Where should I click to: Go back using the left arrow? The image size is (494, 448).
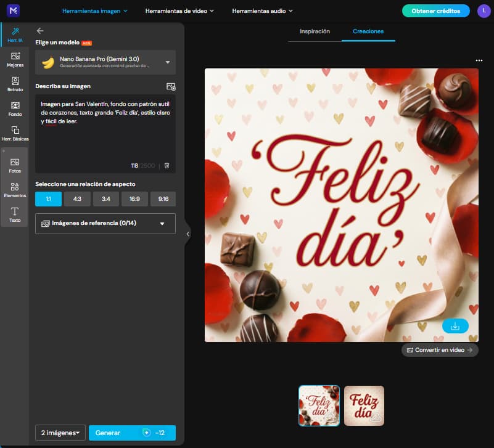coord(40,31)
